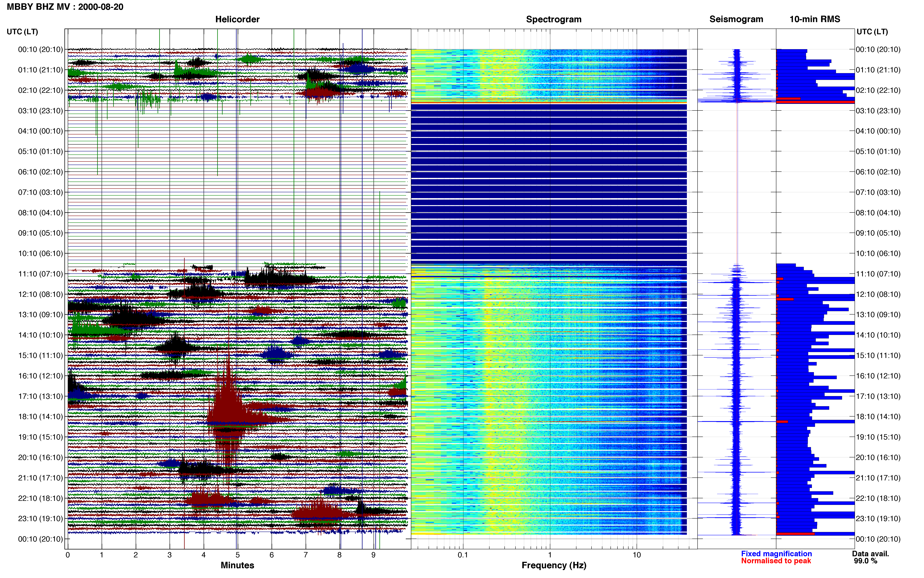
Task: Click Minutes axis tick 5
Action: [238, 555]
